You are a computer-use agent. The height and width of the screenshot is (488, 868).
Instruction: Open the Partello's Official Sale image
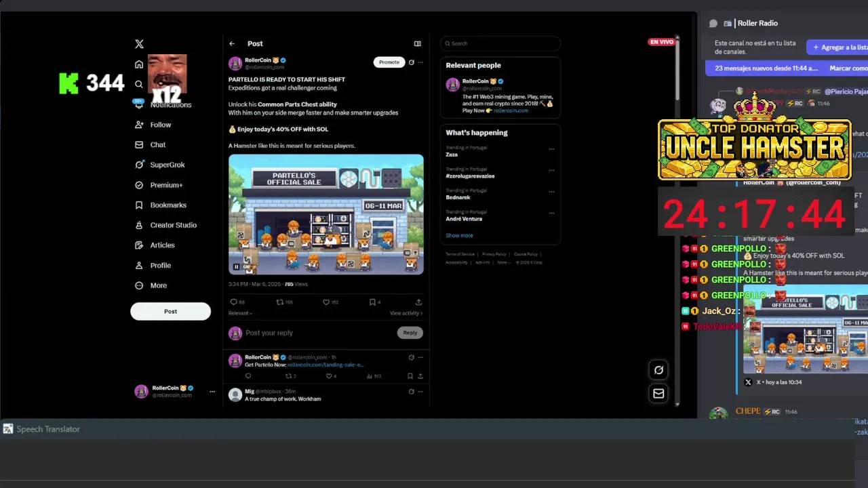[x=326, y=214]
